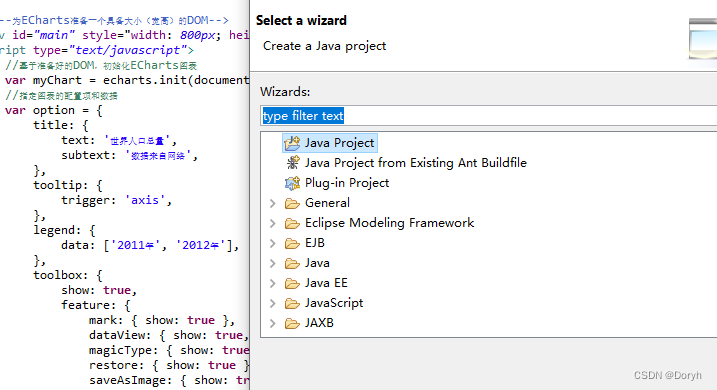The image size is (717, 390).
Task: Expand the Java EE category
Action: [273, 283]
